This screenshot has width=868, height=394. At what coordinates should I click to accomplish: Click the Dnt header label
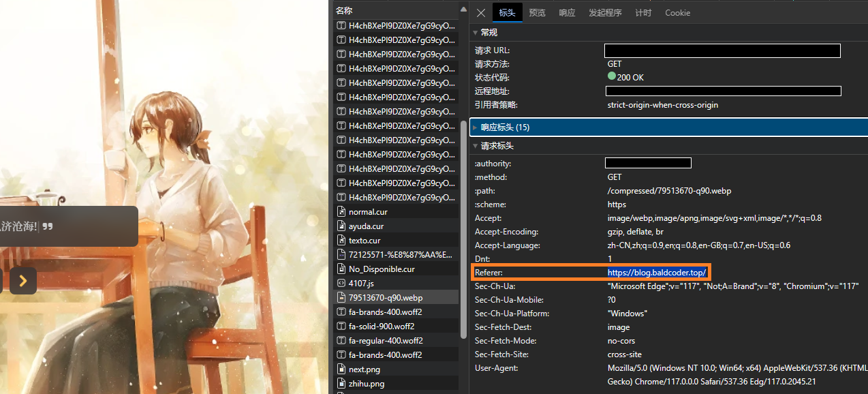pyautogui.click(x=482, y=259)
